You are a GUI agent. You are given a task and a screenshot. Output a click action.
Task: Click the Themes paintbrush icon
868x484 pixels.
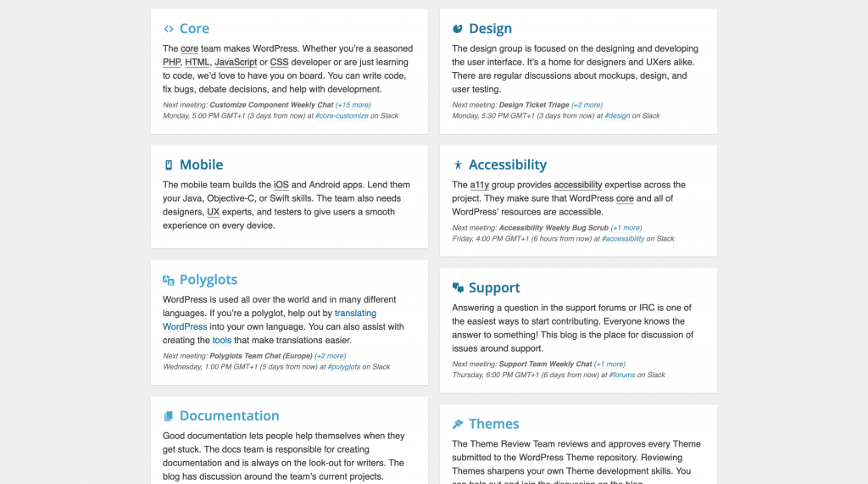(x=458, y=424)
